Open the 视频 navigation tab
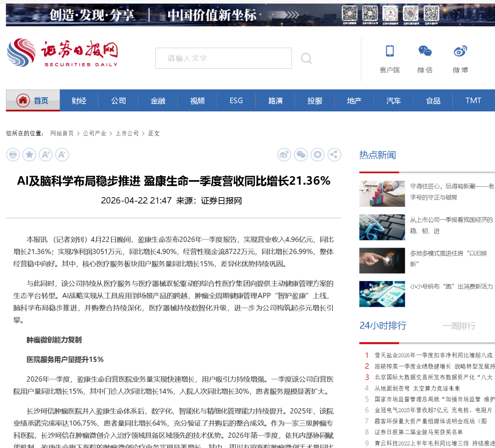495x448 pixels. click(x=197, y=100)
